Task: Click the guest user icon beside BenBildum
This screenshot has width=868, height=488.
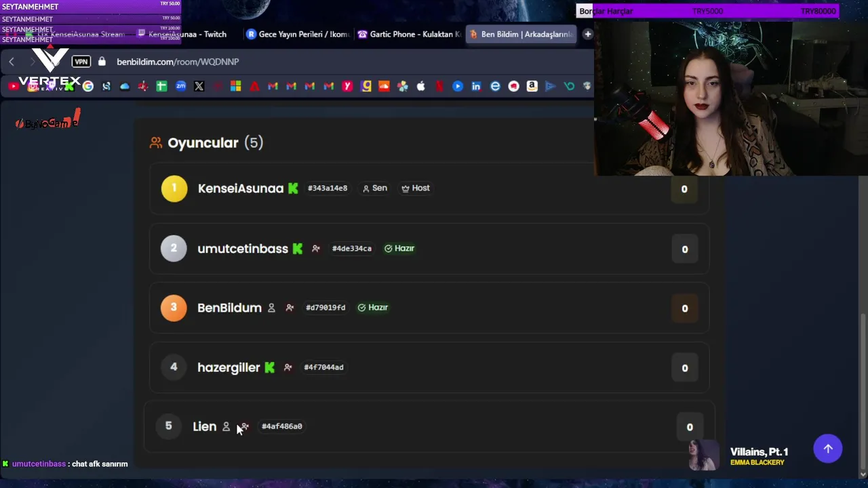Action: tap(271, 308)
